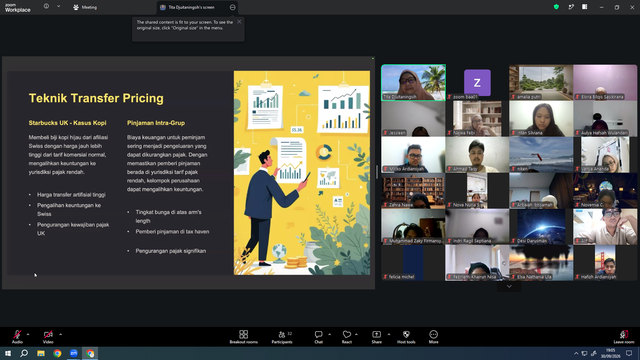Screen dimensions: 640x360
Task: Open the More options icon
Action: [x=433, y=335]
